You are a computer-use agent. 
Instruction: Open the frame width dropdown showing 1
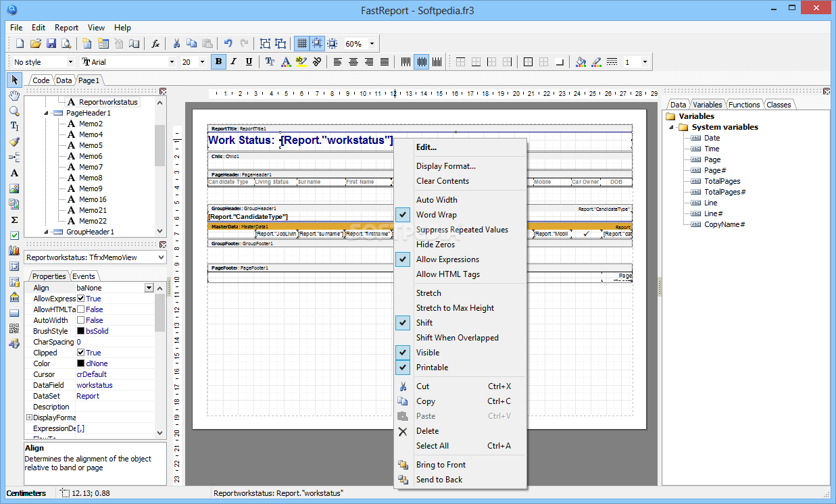tap(645, 62)
